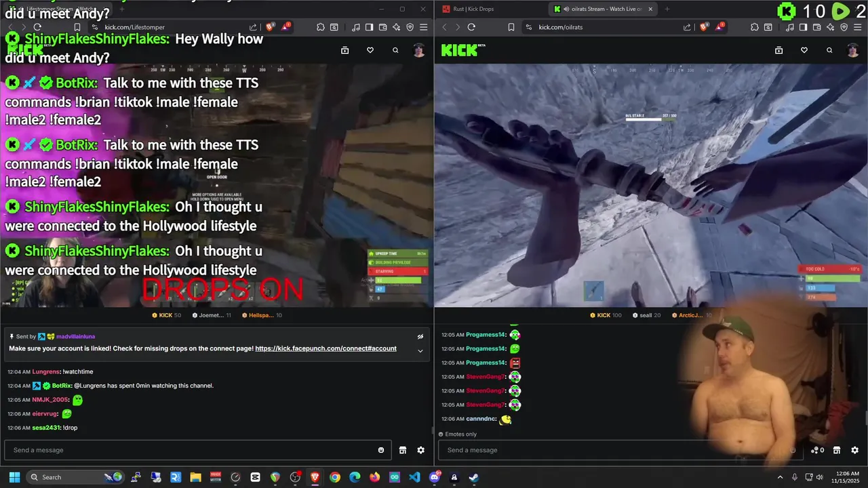868x488 pixels.
Task: Click cannndnc username in oilrats chat
Action: (x=481, y=419)
